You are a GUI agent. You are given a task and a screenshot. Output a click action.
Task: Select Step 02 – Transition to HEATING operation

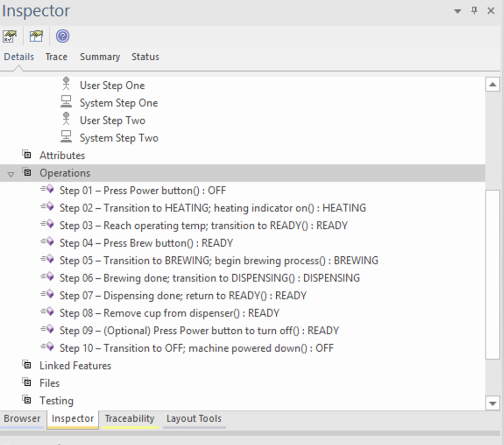coord(213,208)
